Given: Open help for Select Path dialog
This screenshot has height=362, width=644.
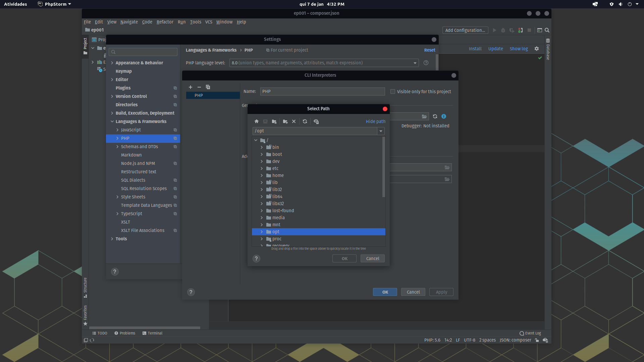Looking at the screenshot, I should click(256, 258).
